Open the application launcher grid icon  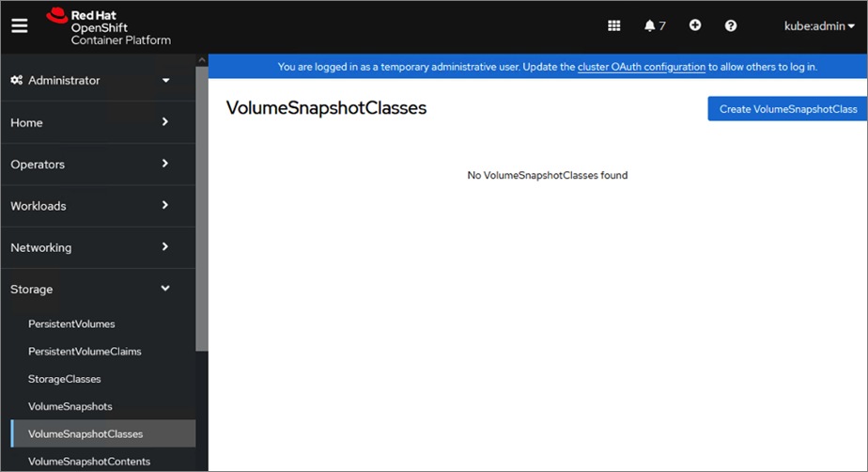(614, 26)
